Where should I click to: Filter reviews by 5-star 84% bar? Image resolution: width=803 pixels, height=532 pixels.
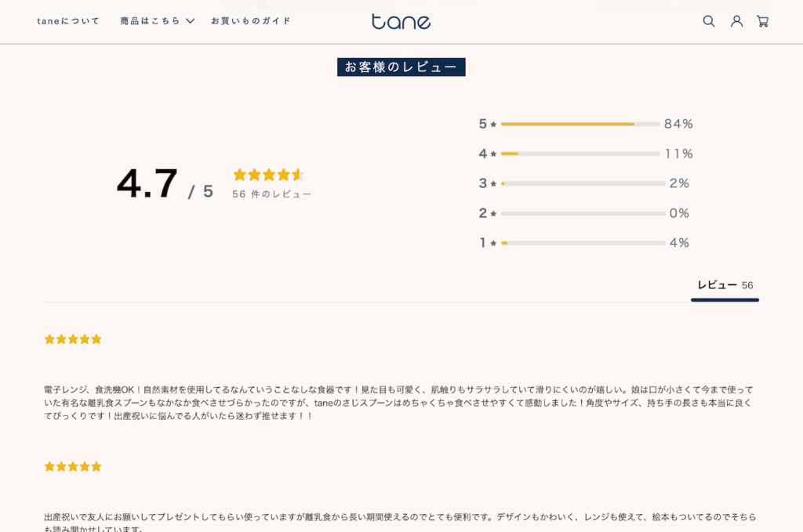(x=580, y=124)
